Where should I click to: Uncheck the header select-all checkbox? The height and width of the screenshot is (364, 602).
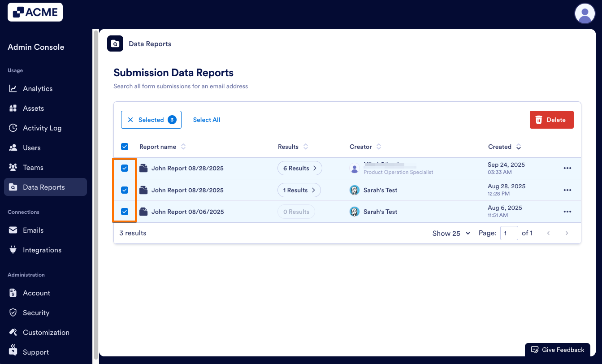coord(125,147)
